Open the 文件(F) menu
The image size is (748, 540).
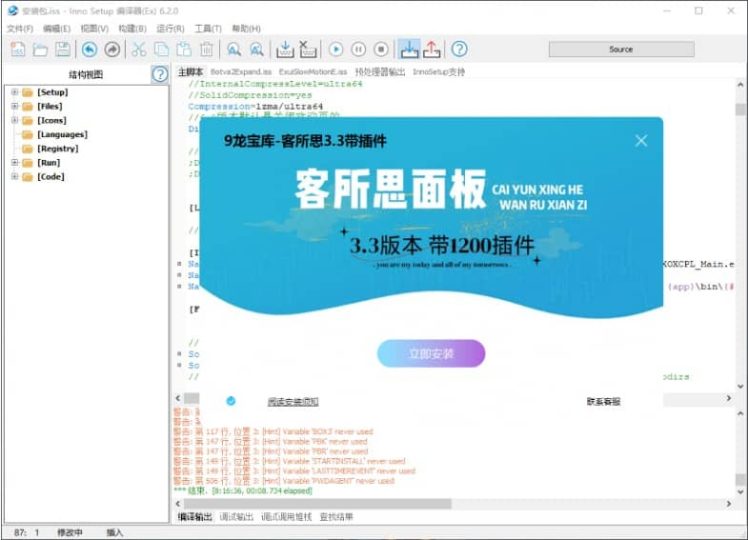[x=20, y=29]
